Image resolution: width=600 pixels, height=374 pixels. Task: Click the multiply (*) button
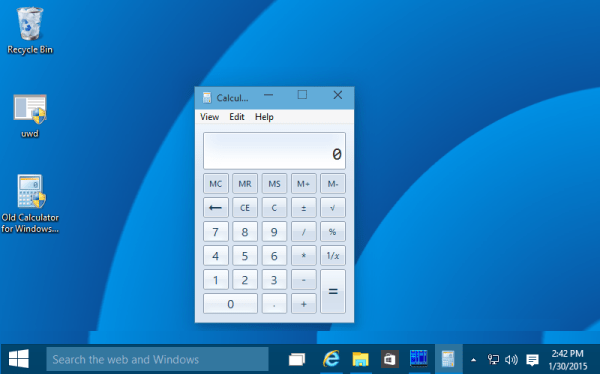point(303,256)
